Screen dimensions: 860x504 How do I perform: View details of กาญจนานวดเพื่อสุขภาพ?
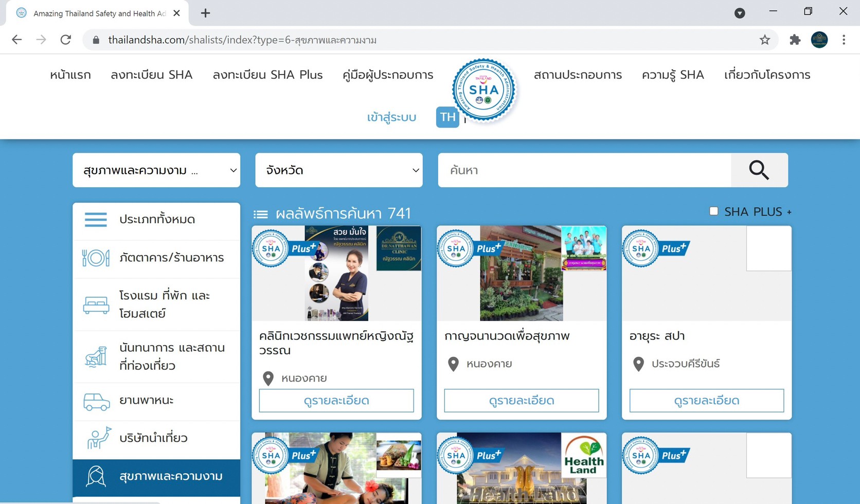522,400
